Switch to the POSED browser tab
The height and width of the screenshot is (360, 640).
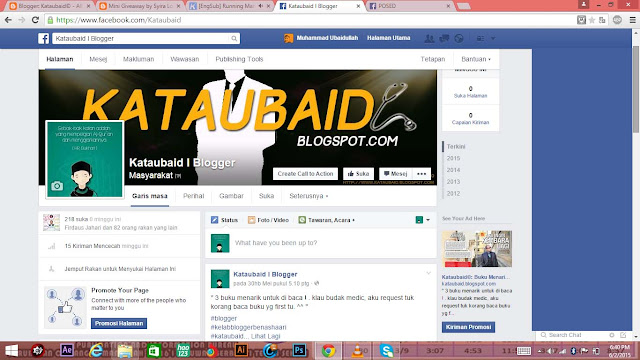click(x=408, y=6)
